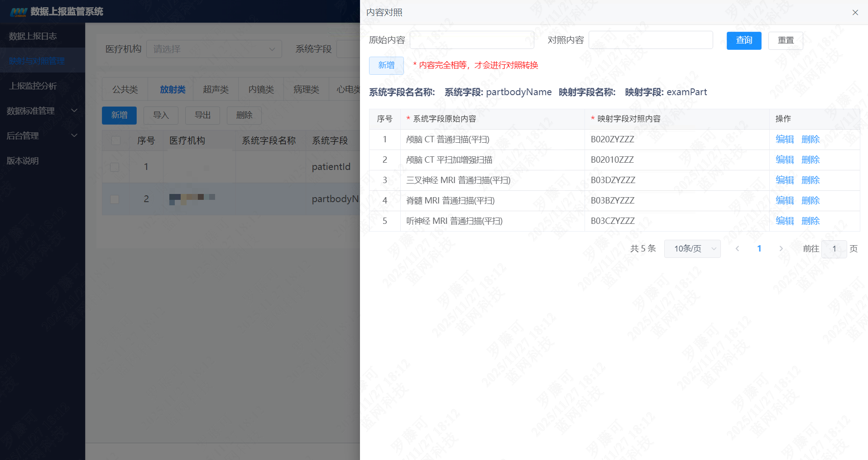The height and width of the screenshot is (460, 868).
Task: Click the blue 查询 button
Action: [x=743, y=41]
